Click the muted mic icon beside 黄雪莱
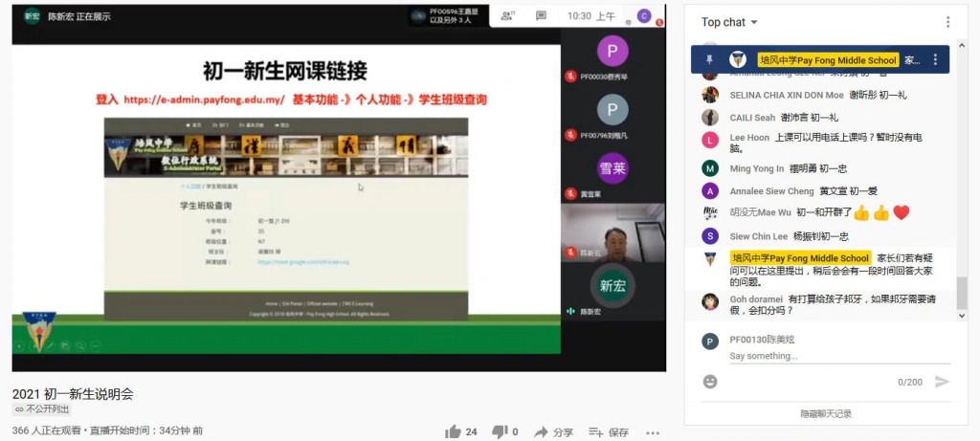 [570, 194]
